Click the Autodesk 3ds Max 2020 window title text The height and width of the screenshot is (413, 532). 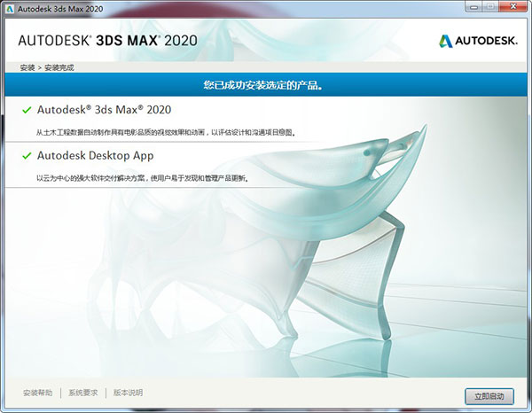pyautogui.click(x=60, y=8)
